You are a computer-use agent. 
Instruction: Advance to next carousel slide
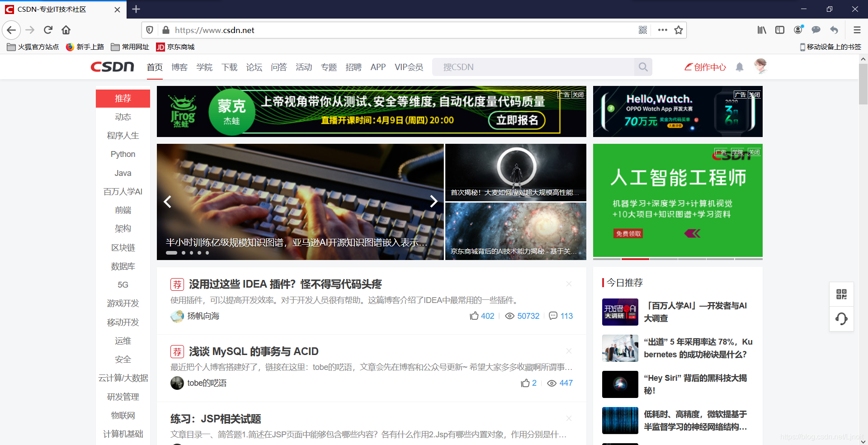(x=434, y=201)
